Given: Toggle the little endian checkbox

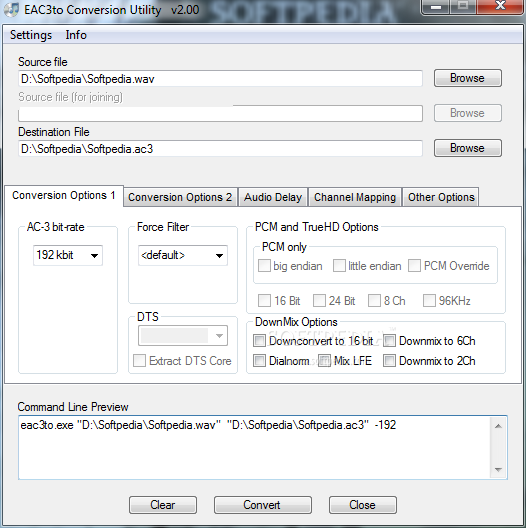Looking at the screenshot, I should click(x=339, y=266).
